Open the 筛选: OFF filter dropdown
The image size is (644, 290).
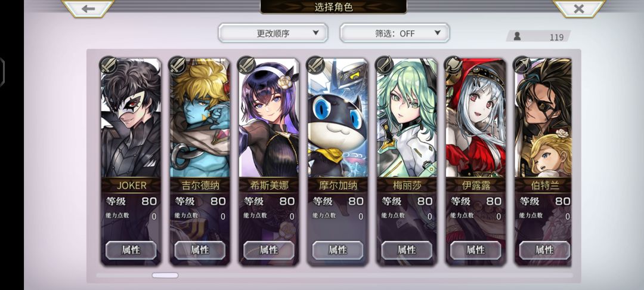click(x=395, y=33)
